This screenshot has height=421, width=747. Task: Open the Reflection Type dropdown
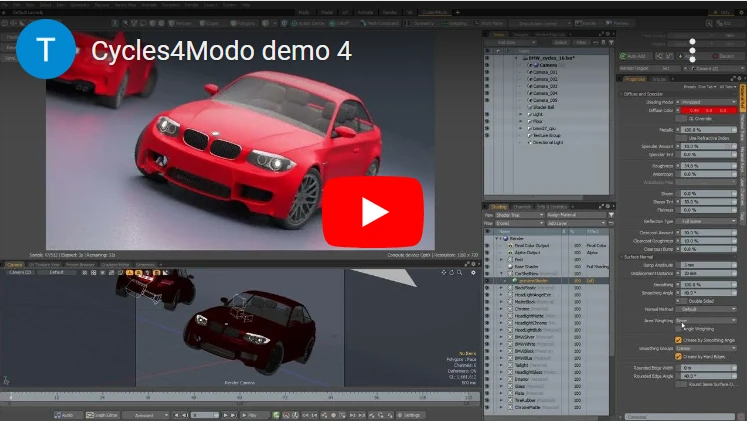708,221
